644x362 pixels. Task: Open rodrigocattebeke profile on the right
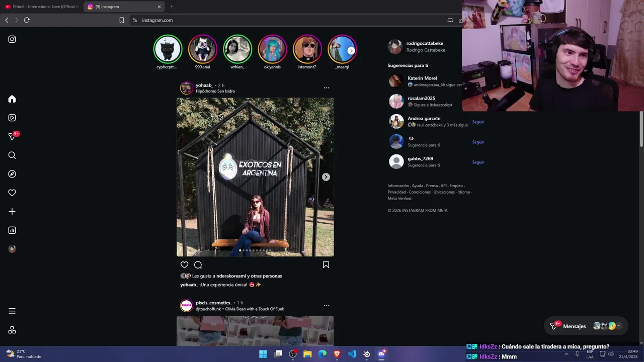pyautogui.click(x=425, y=44)
